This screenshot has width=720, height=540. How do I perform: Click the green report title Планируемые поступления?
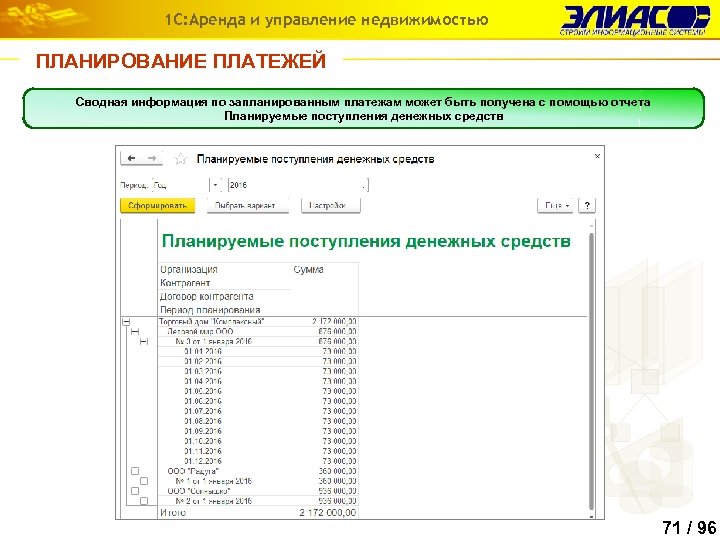(x=366, y=241)
